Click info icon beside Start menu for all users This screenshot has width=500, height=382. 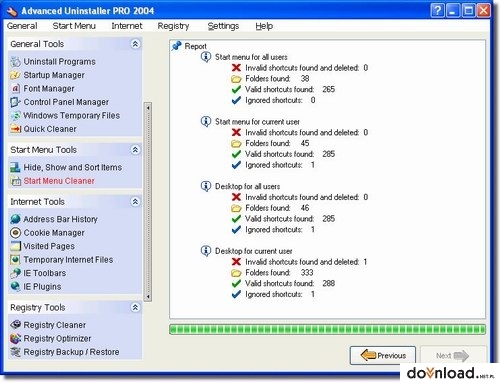point(206,57)
